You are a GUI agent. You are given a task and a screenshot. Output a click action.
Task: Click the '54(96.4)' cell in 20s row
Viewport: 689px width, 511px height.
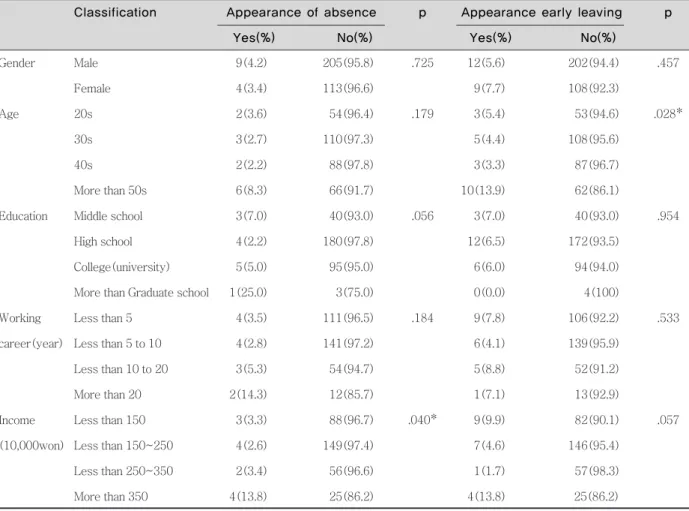click(351, 114)
